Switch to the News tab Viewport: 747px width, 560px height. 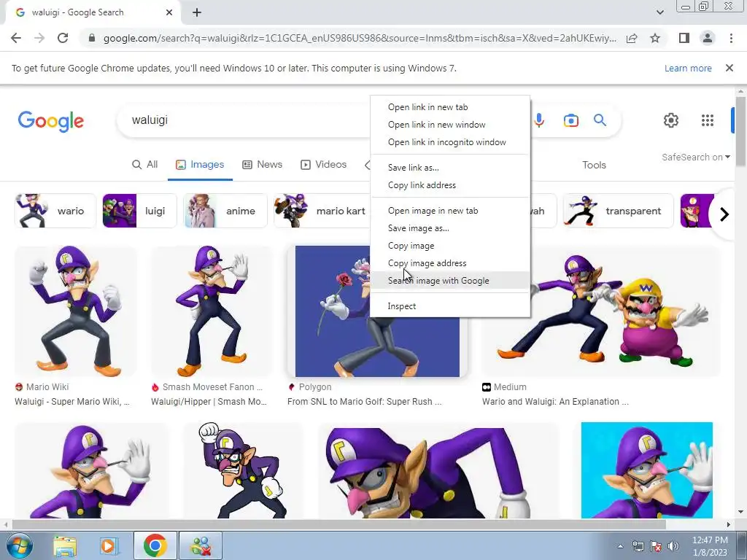(x=263, y=164)
